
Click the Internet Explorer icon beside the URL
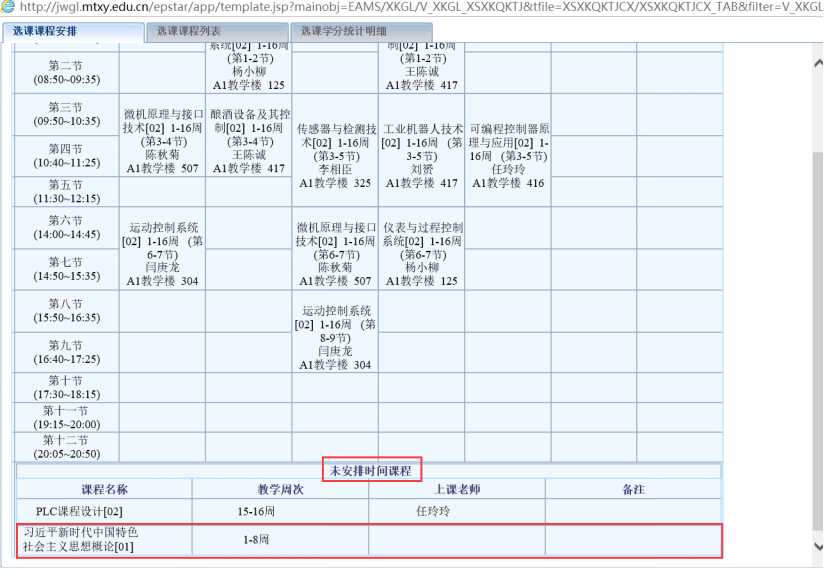(9, 8)
